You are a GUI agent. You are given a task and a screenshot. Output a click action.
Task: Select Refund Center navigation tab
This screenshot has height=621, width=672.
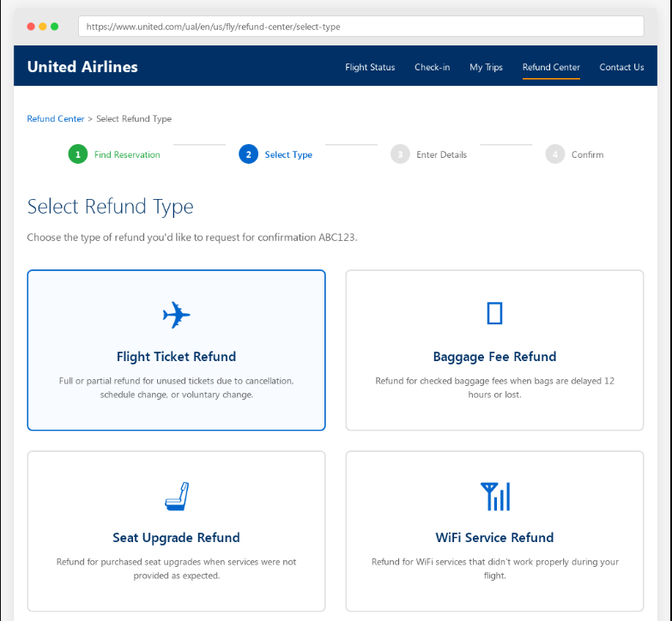[x=551, y=67]
